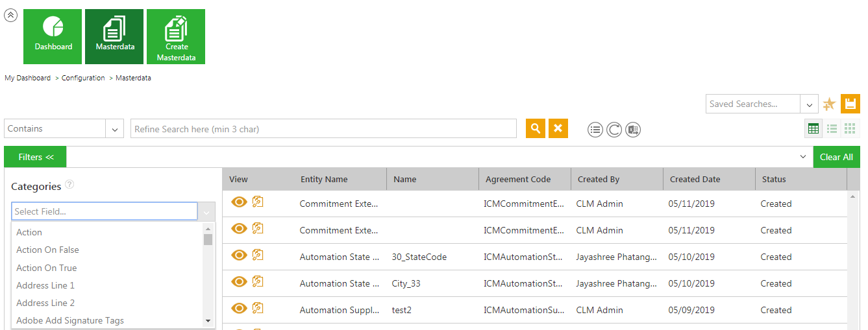Viewport: 868px width, 330px height.
Task: Expand the Contains operator dropdown
Action: (x=114, y=129)
